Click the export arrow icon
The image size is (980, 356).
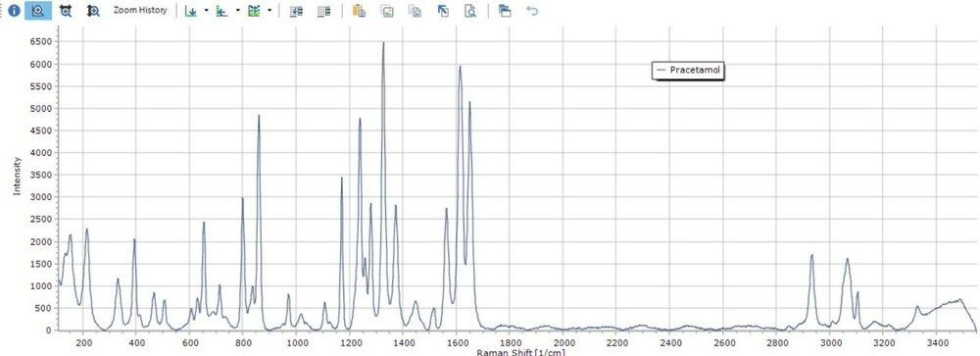(443, 11)
